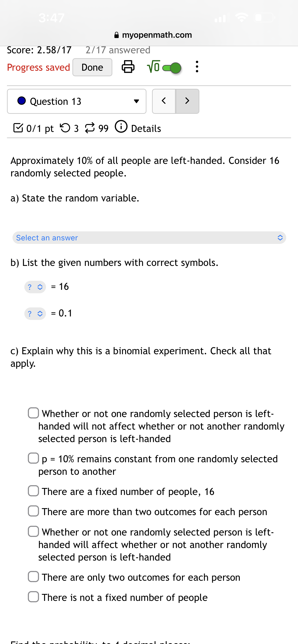Click the print icon
This screenshot has width=298, height=644.
[x=128, y=67]
